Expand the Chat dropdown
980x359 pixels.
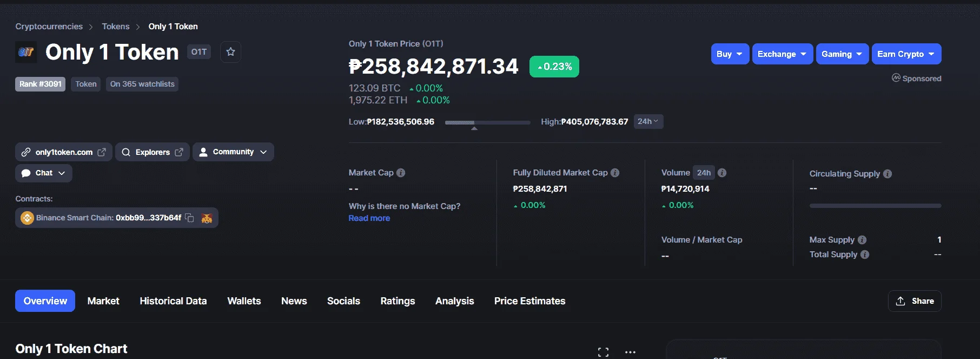pos(44,173)
